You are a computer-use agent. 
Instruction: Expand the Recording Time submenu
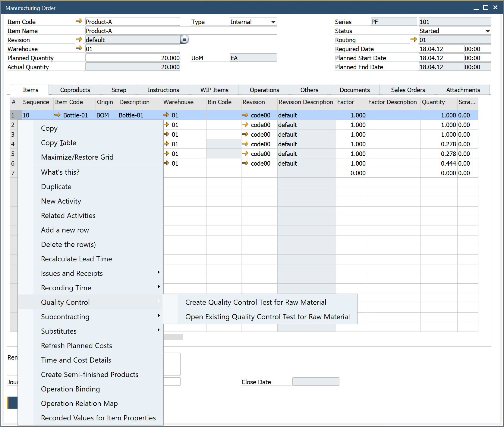pos(91,288)
